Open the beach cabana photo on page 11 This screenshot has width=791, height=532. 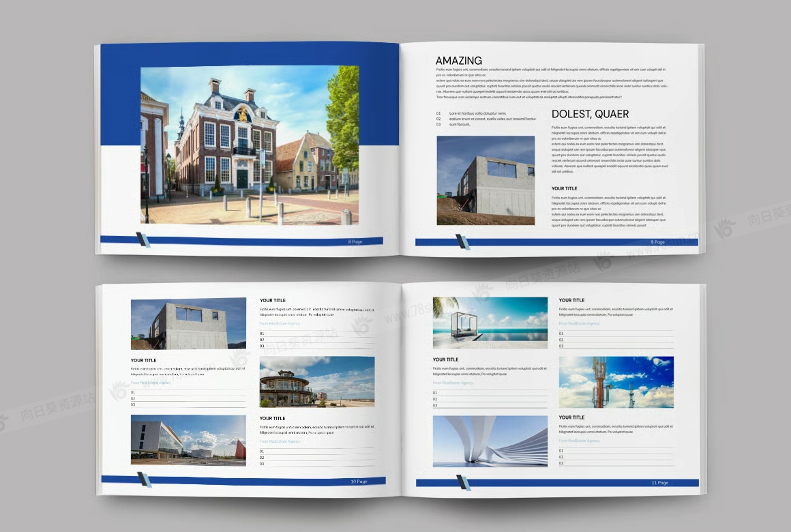coord(490,323)
